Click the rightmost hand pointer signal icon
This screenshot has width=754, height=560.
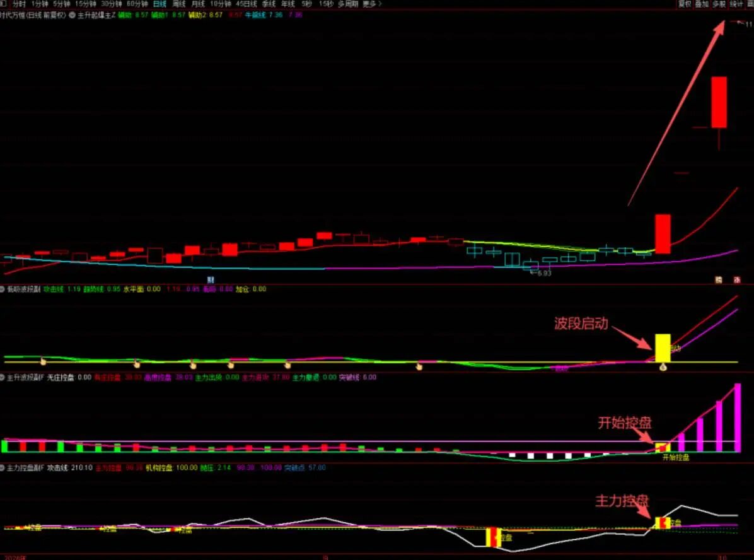coord(419,366)
